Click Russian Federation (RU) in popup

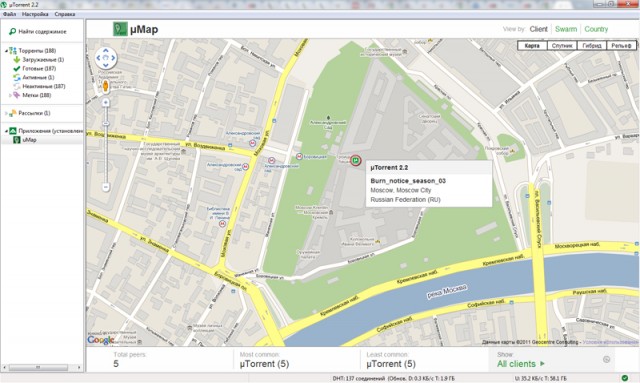pos(405,200)
